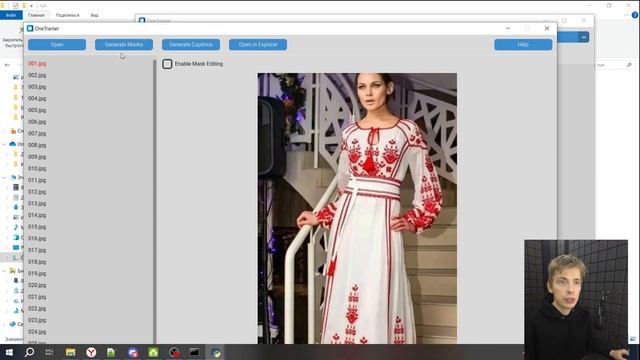The height and width of the screenshot is (360, 640).
Task: Switch to Вид tab in File Explorer
Action: 94,15
